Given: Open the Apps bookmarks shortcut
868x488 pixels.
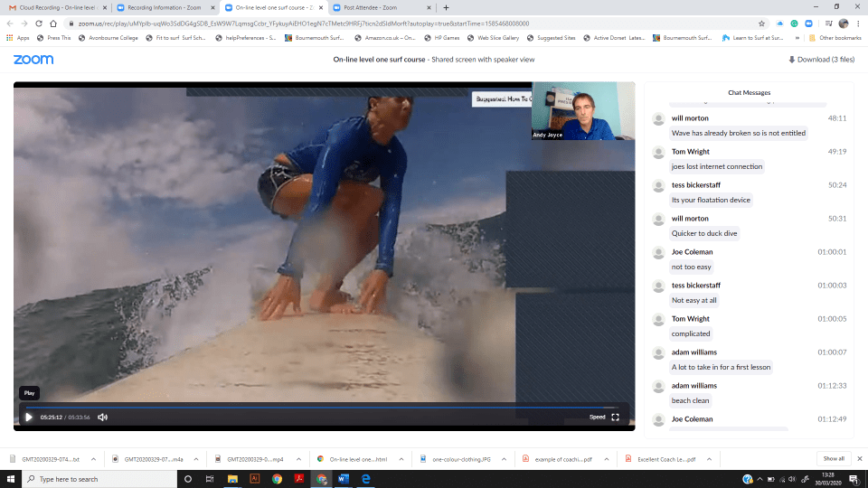Looking at the screenshot, I should click(18, 38).
